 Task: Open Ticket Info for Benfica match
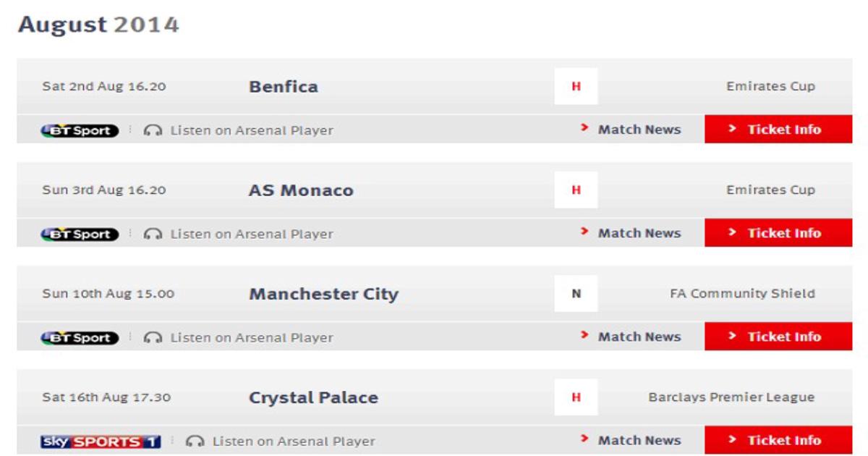pyautogui.click(x=778, y=130)
